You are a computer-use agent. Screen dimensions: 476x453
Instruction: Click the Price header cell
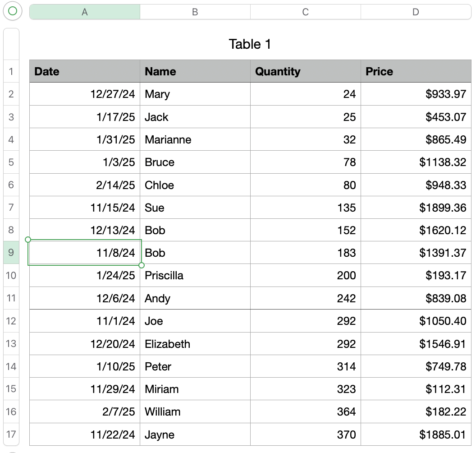416,71
